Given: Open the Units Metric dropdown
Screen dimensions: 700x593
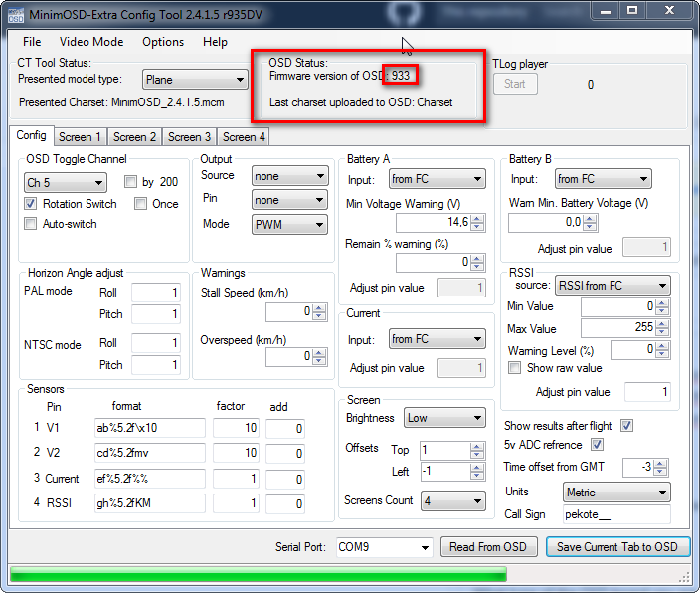Looking at the screenshot, I should 616,493.
